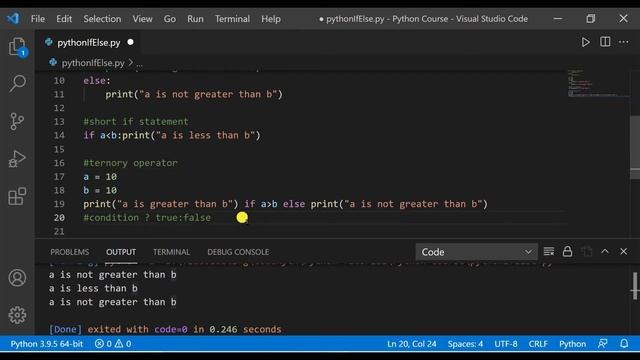The image size is (640, 360).
Task: Click '[Done] exited with code=0' output line
Action: (x=165, y=329)
